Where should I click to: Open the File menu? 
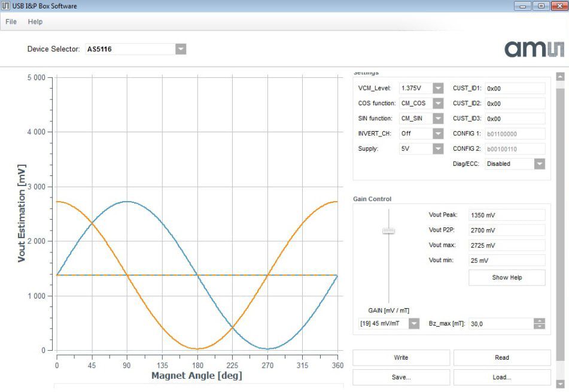point(11,22)
